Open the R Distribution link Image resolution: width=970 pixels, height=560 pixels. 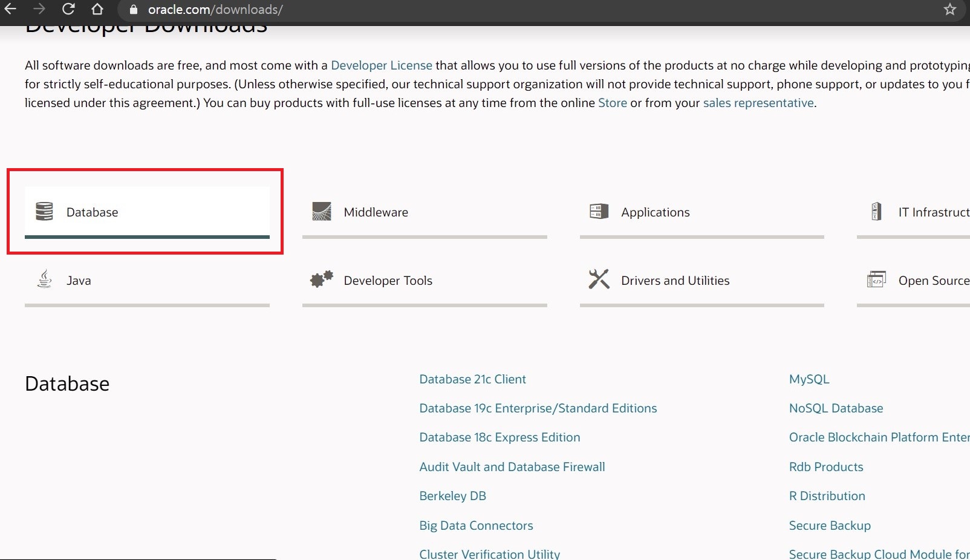point(827,496)
